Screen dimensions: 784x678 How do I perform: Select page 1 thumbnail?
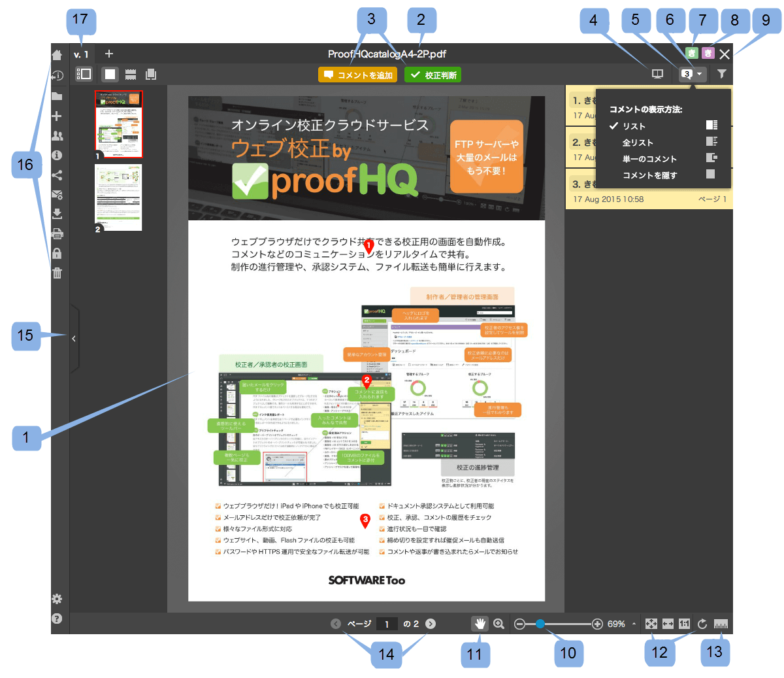(x=119, y=124)
